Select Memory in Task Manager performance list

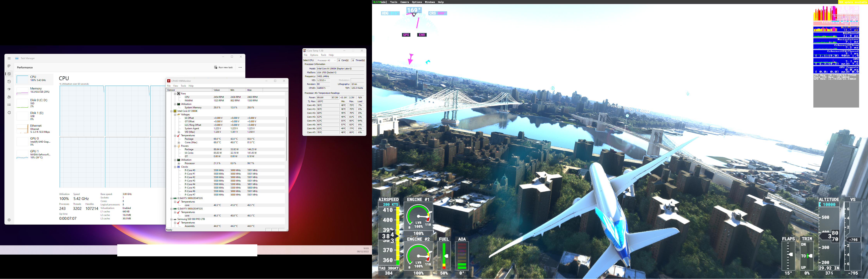34,91
